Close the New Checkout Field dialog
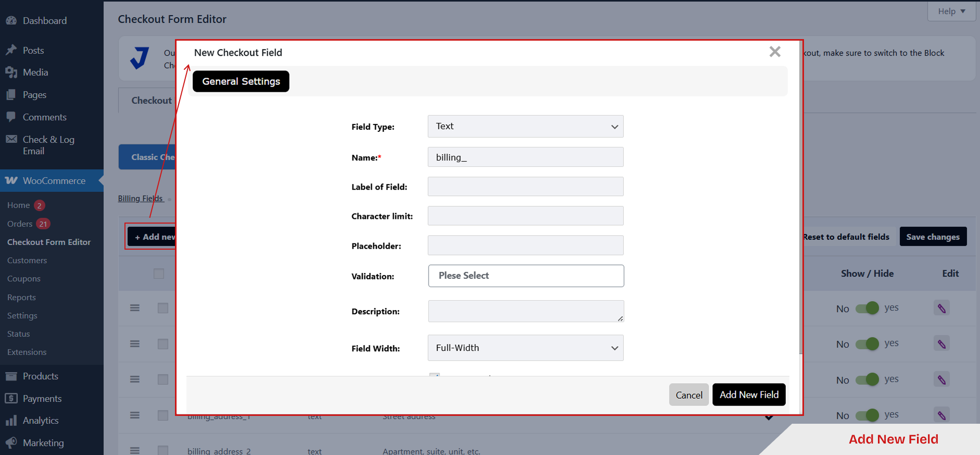980x455 pixels. [x=775, y=52]
